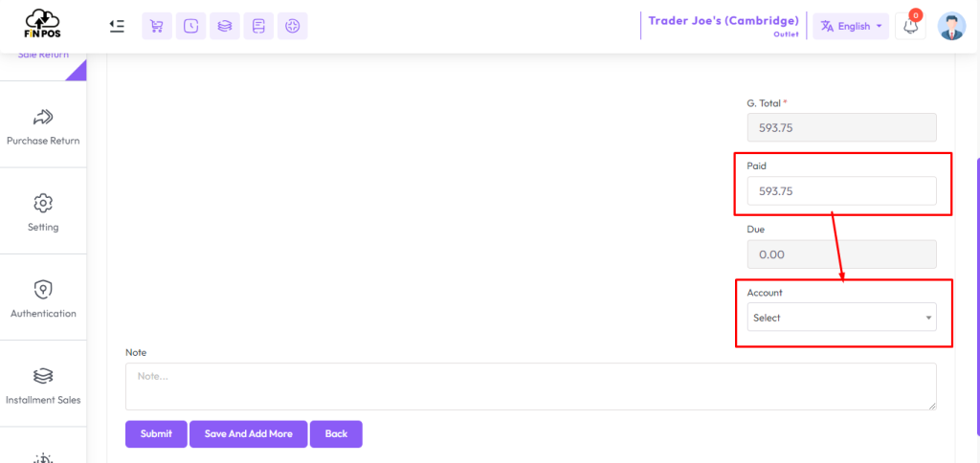Click the Paid amount field
This screenshot has width=980, height=463.
coord(841,190)
